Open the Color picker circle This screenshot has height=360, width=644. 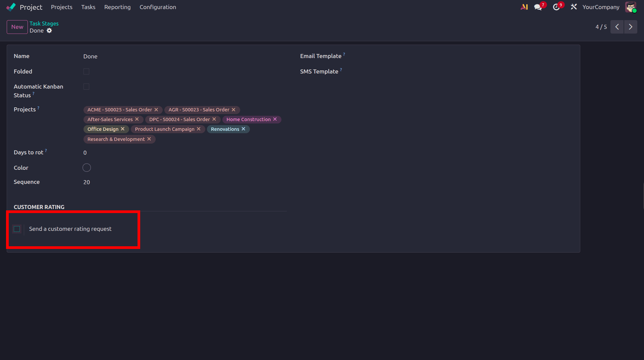tap(87, 168)
